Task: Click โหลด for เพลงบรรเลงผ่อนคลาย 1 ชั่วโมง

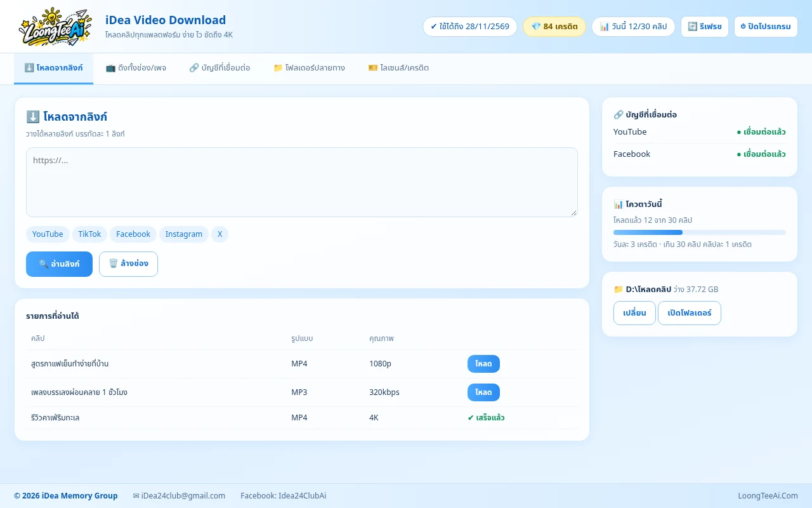Action: pos(483,392)
